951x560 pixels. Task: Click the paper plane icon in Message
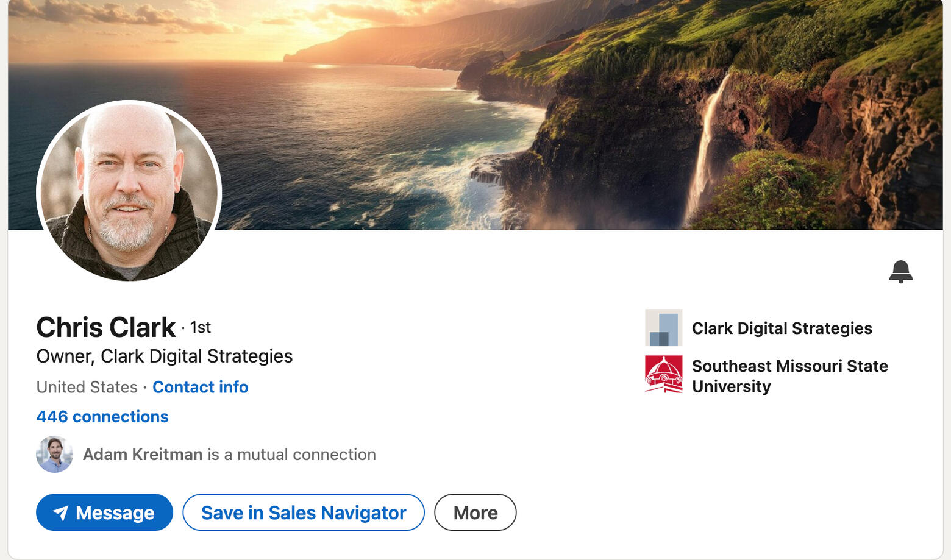pos(60,513)
